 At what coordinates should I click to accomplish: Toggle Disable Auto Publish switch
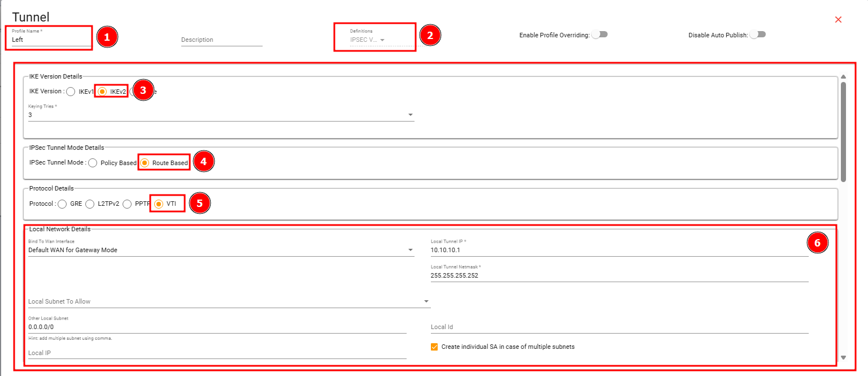[758, 34]
